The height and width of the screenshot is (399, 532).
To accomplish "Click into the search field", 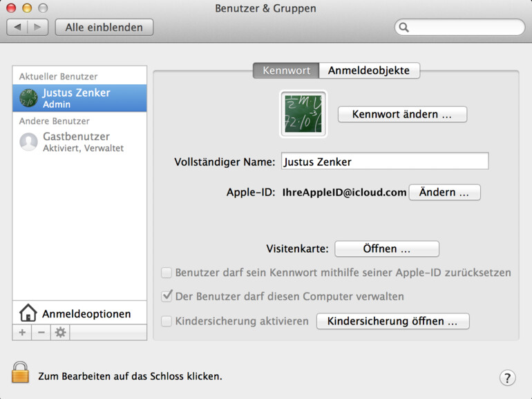I will [x=459, y=28].
